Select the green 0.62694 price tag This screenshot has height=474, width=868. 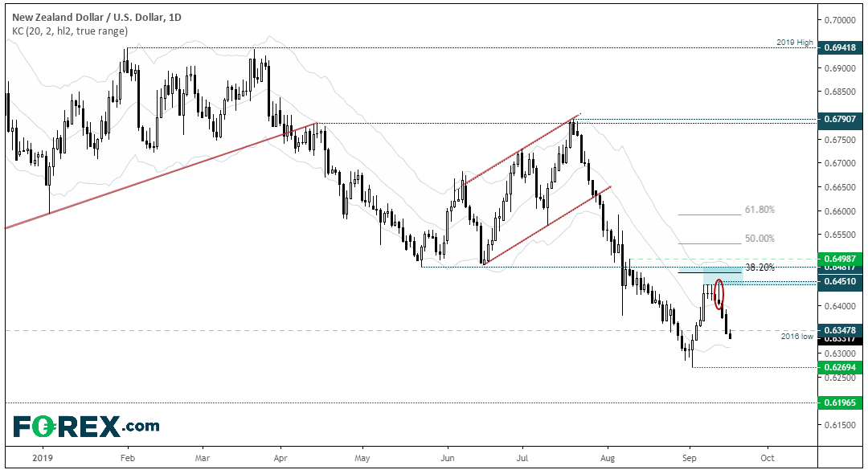tap(840, 367)
